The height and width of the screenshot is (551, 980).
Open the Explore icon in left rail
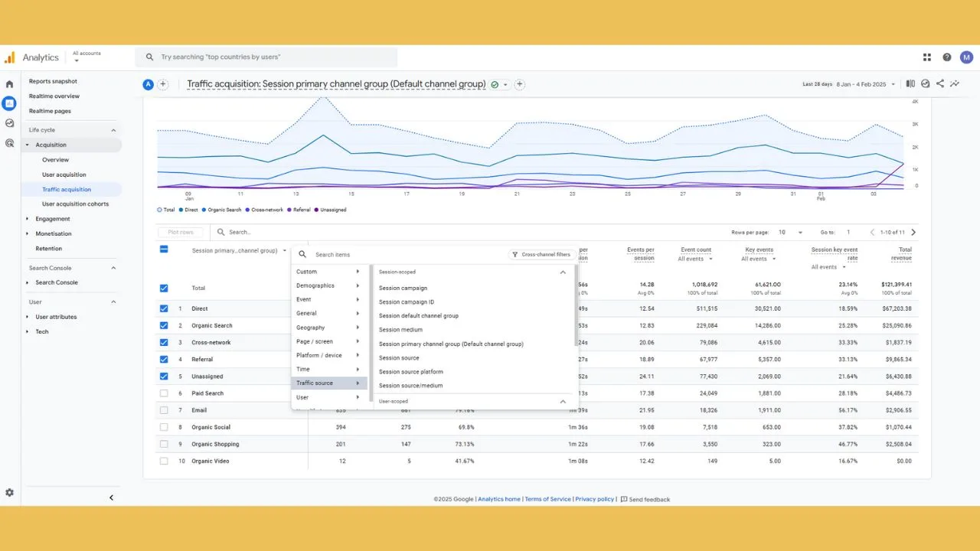[9, 123]
